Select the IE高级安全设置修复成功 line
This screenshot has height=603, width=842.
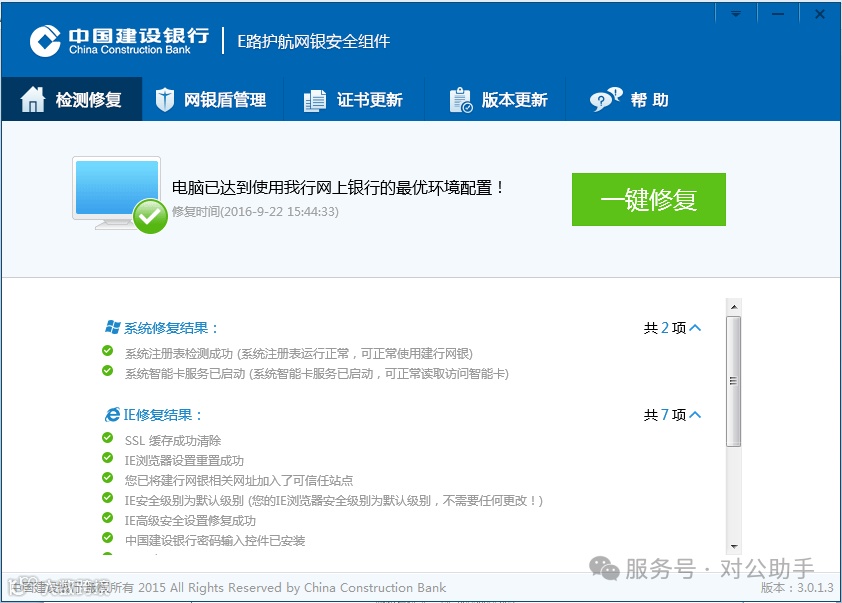190,521
